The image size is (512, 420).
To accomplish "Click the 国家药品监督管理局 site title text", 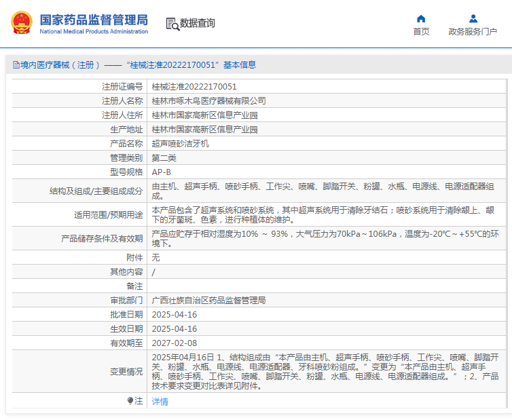I will [x=93, y=20].
